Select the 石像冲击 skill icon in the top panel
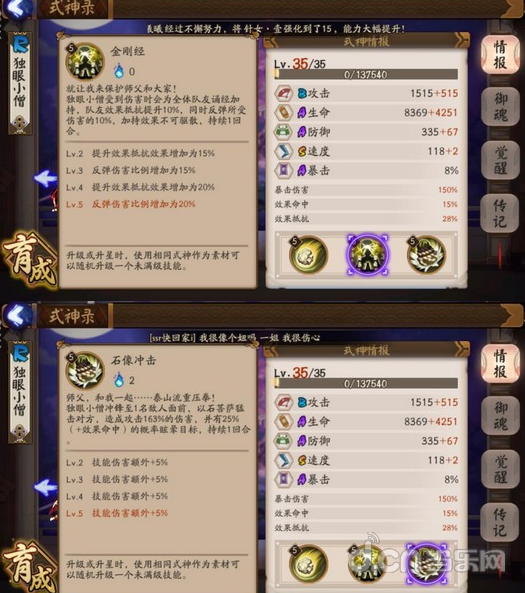The image size is (525, 593). click(426, 255)
